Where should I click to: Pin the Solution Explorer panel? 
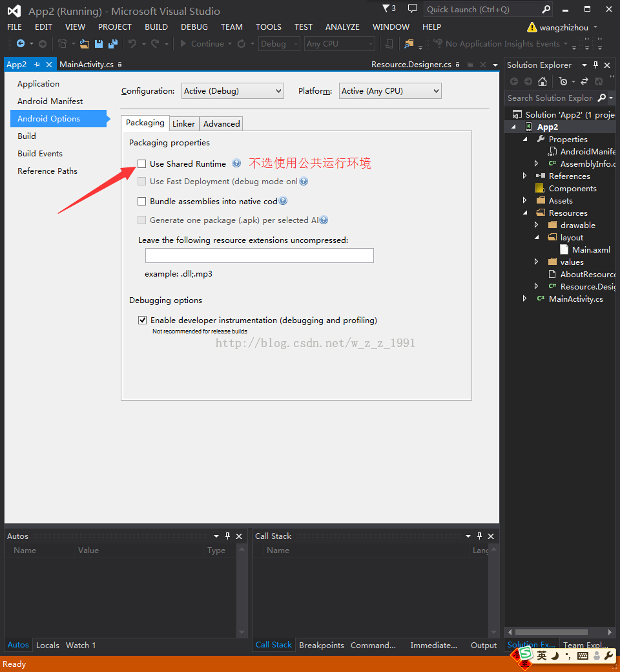tap(595, 65)
